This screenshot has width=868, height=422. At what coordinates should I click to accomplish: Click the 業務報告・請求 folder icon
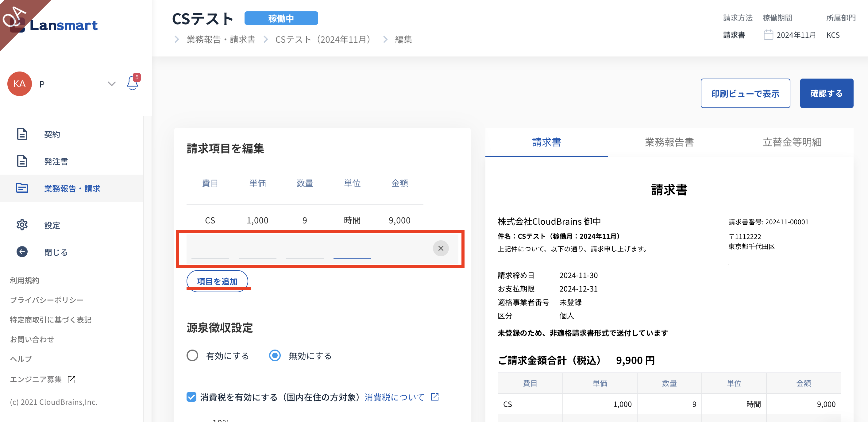tap(22, 188)
